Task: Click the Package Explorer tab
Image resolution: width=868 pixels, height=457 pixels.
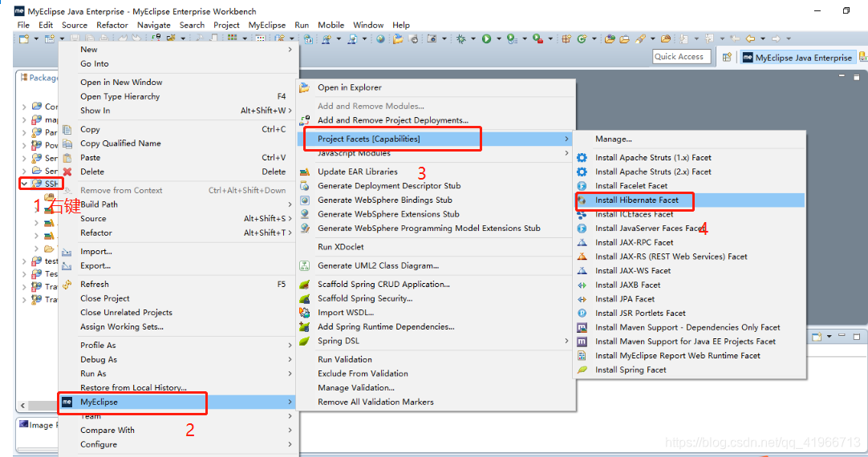Action: 39,78
